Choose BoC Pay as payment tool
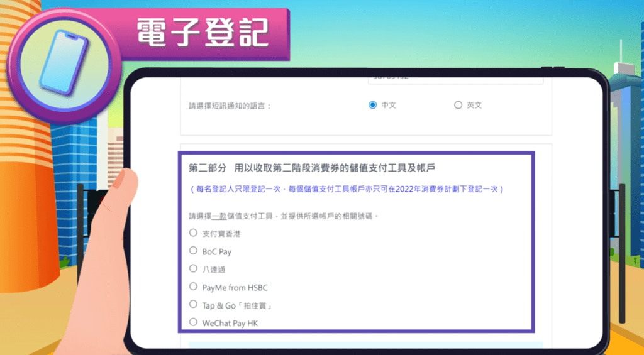 point(193,250)
